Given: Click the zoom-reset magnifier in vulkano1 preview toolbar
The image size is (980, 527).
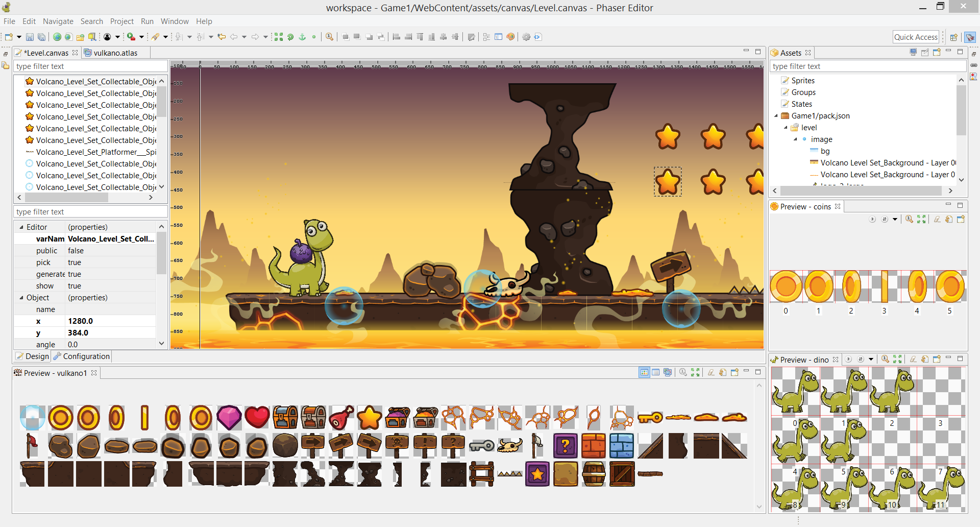Looking at the screenshot, I should pos(683,372).
